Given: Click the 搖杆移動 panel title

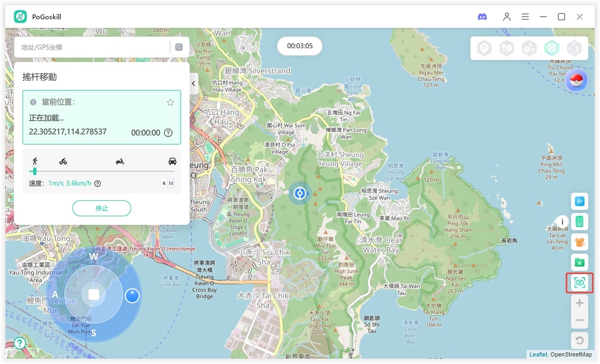Looking at the screenshot, I should [40, 77].
